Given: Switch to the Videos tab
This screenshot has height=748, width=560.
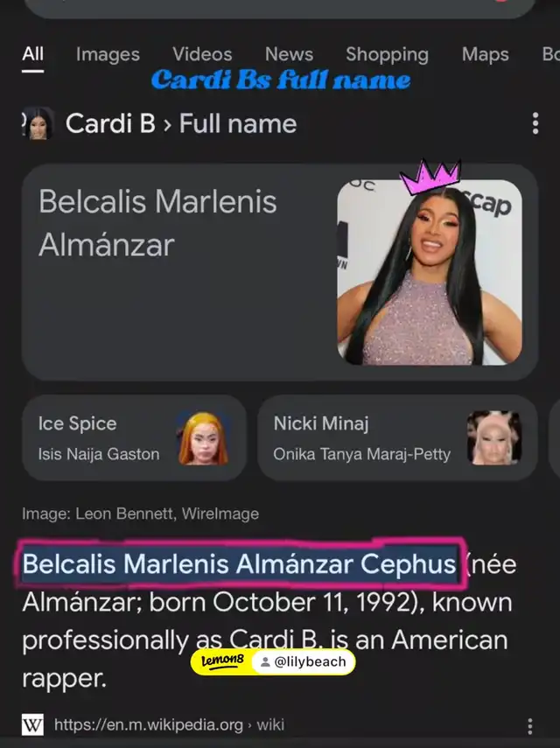Looking at the screenshot, I should [x=202, y=54].
